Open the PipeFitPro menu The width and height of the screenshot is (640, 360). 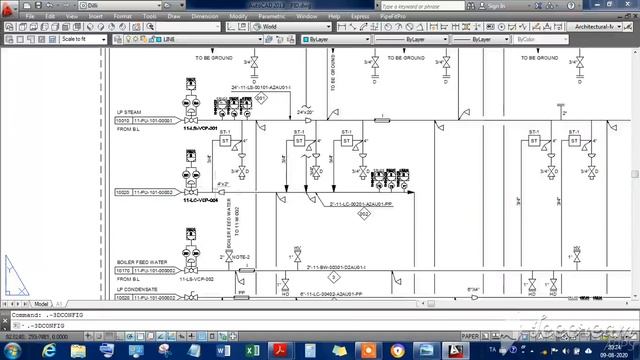(x=393, y=17)
